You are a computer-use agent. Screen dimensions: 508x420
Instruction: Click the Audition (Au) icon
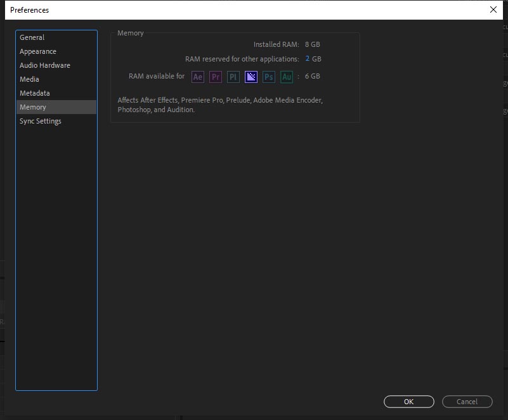click(x=287, y=77)
